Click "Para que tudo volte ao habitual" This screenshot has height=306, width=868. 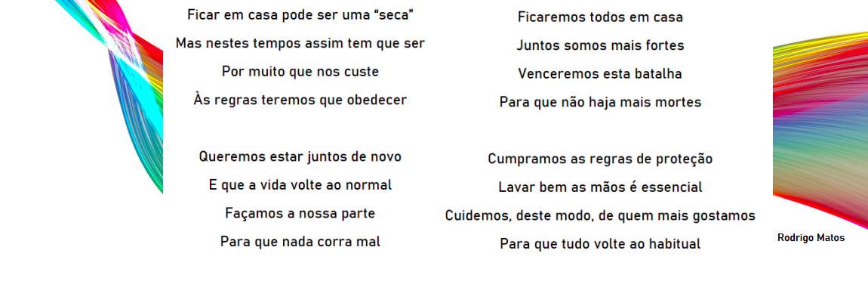tap(600, 244)
